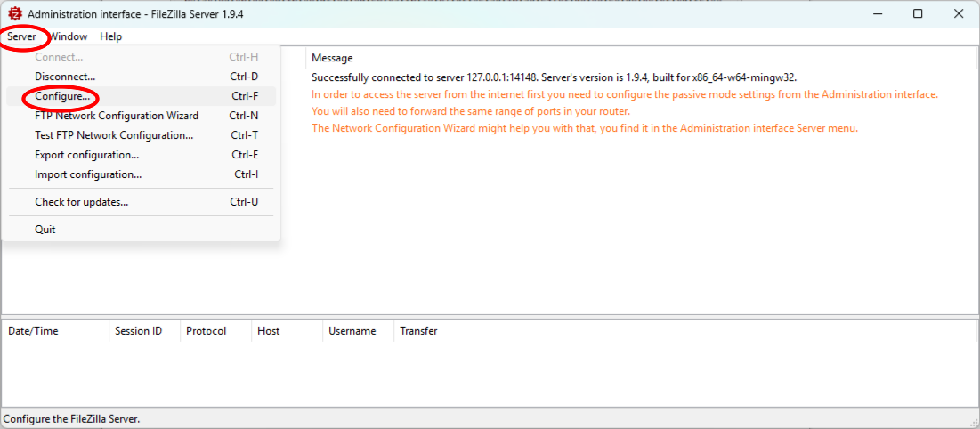Select Test FTP Network Configuration
Image resolution: width=980 pixels, height=429 pixels.
pyautogui.click(x=114, y=135)
